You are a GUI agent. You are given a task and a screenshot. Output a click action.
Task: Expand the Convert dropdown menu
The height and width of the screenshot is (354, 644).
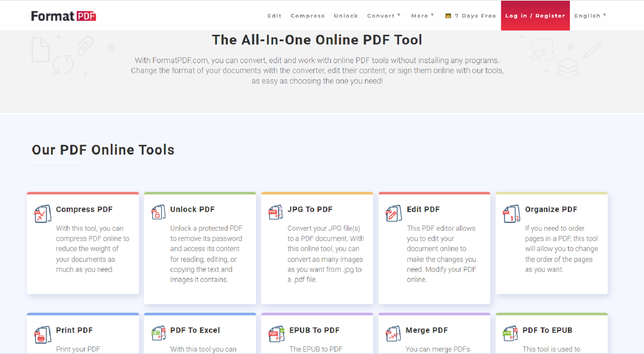point(383,15)
